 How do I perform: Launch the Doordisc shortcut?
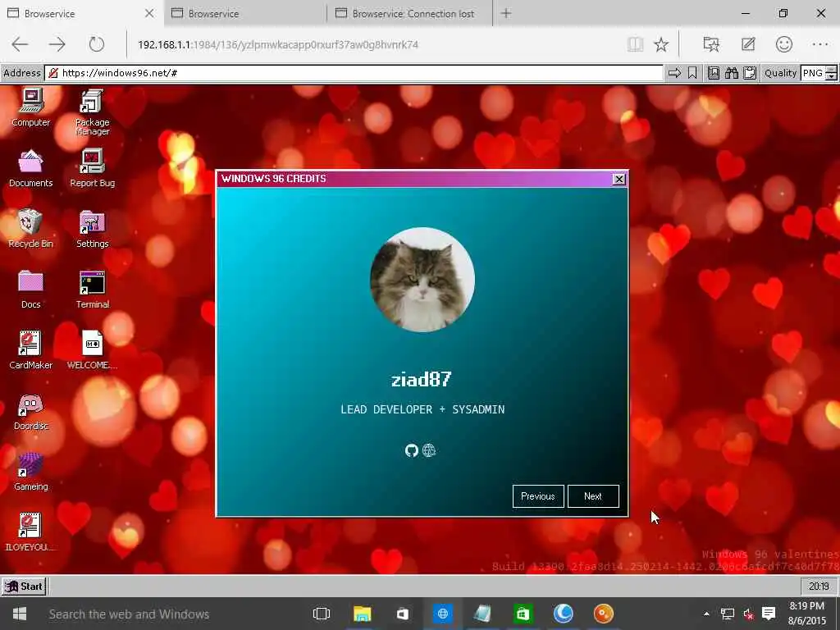point(30,411)
